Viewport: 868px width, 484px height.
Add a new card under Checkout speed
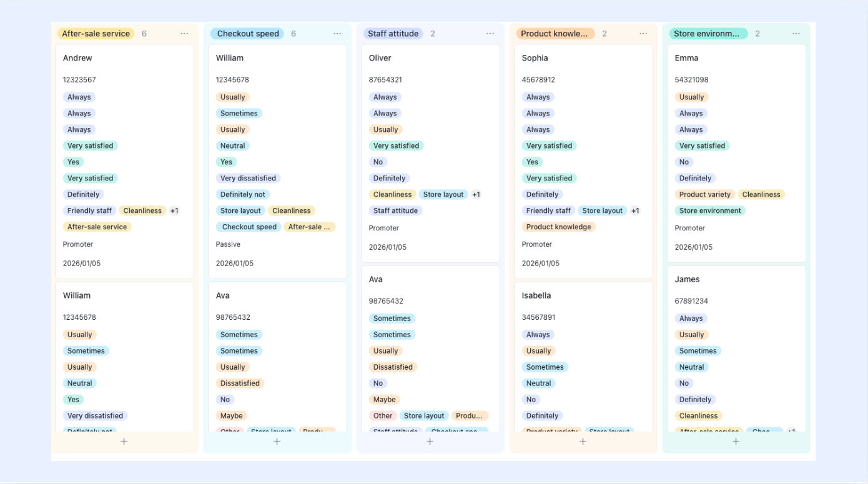(x=277, y=442)
